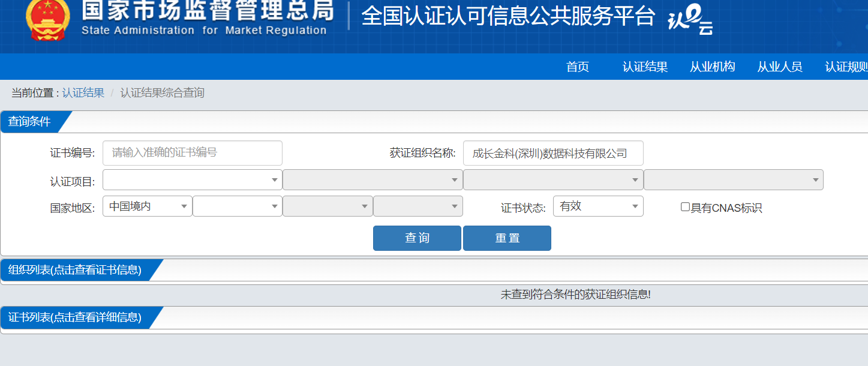Viewport: 868px width, 366px height.
Task: Open the 证书状态 dropdown showing 有效
Action: point(598,206)
